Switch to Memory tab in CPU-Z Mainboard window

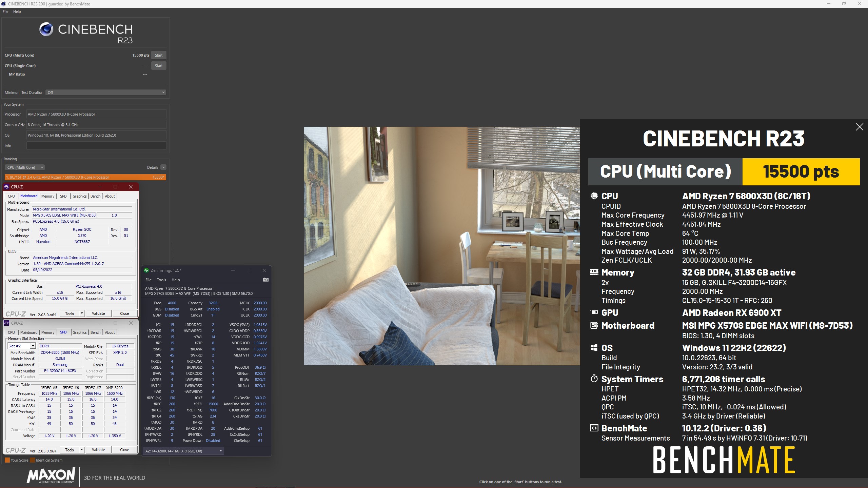tap(48, 196)
